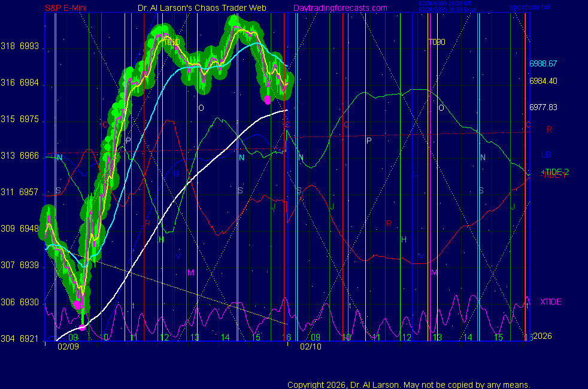
Task: Click the yellow T090 label near price peak
Action: tap(171, 42)
